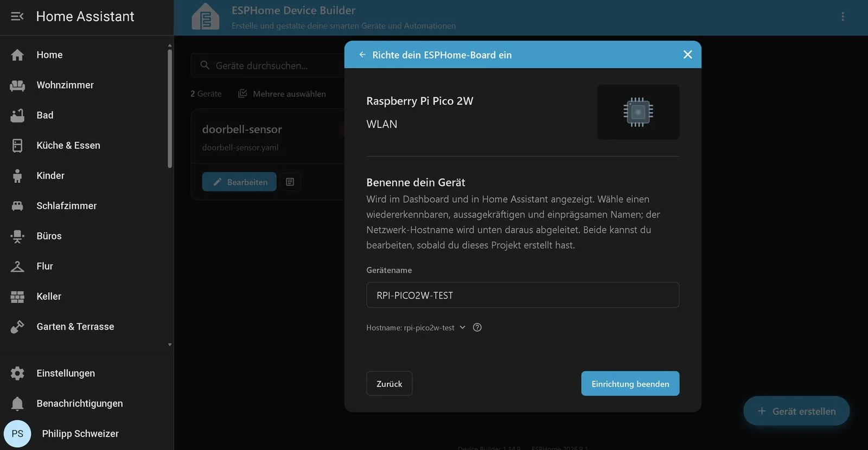Open the three-dot overflow menu
868x450 pixels.
click(843, 16)
